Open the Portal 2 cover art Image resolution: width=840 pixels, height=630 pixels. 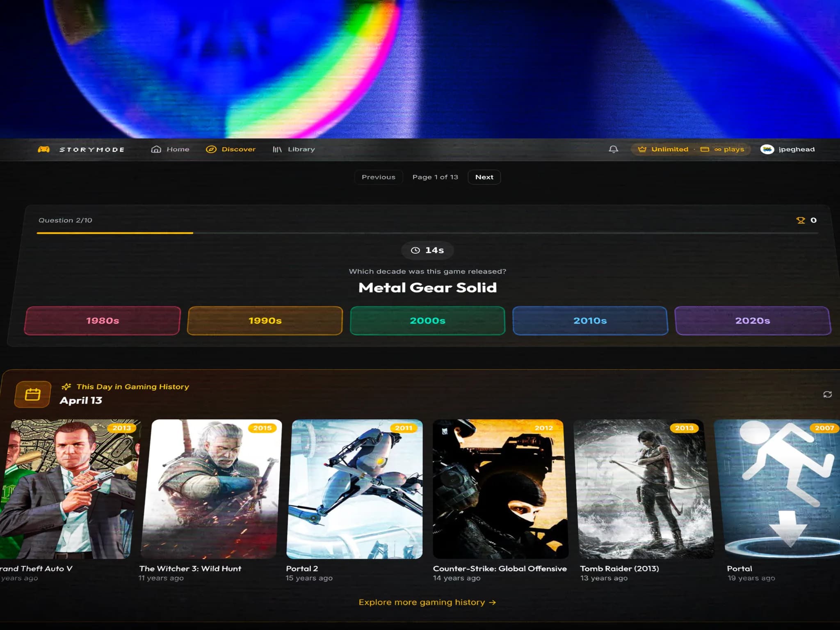pos(354,489)
